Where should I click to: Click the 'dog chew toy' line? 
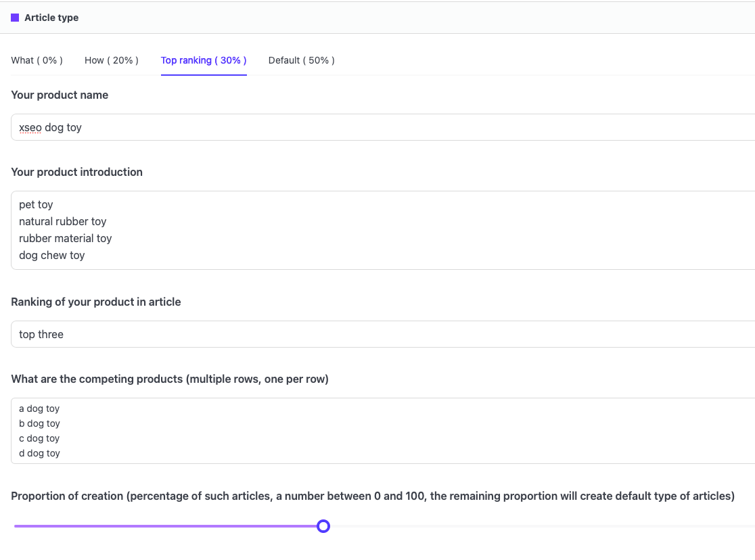click(x=51, y=255)
